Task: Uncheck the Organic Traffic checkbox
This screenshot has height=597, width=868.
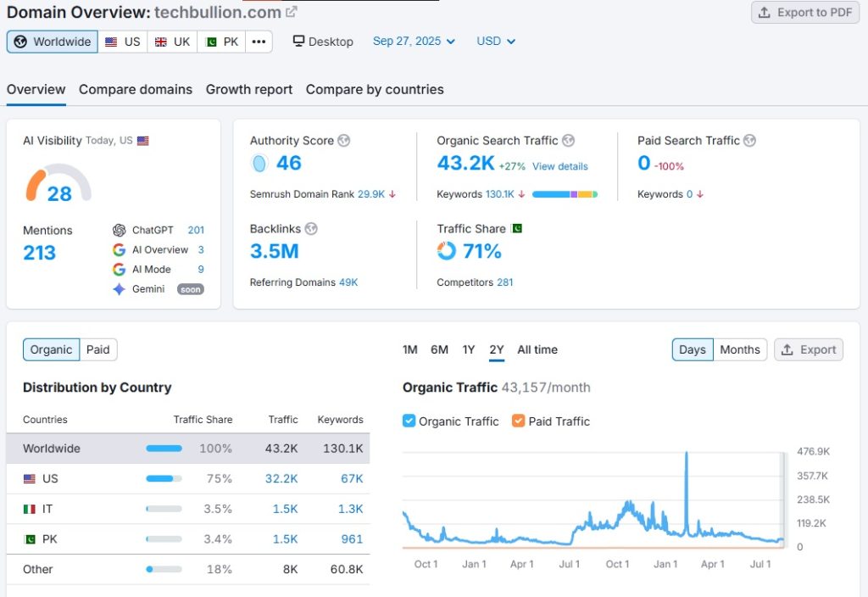Action: [x=409, y=421]
